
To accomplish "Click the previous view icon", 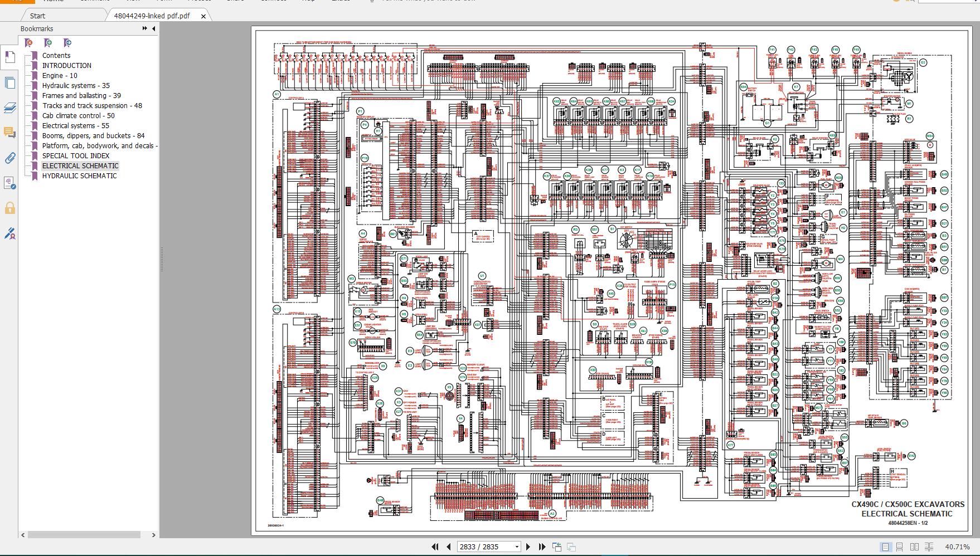I will point(557,547).
